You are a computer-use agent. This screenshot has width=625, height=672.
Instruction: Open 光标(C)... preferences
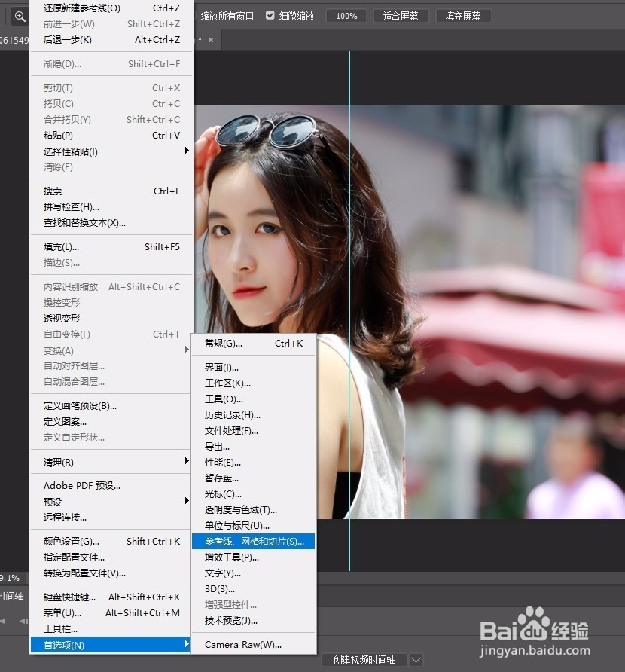(254, 494)
